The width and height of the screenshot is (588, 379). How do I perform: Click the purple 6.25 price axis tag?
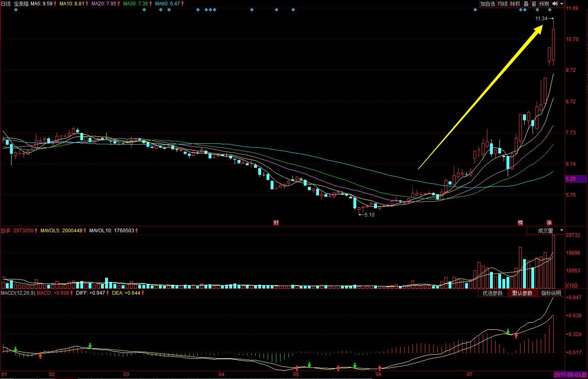(x=576, y=179)
